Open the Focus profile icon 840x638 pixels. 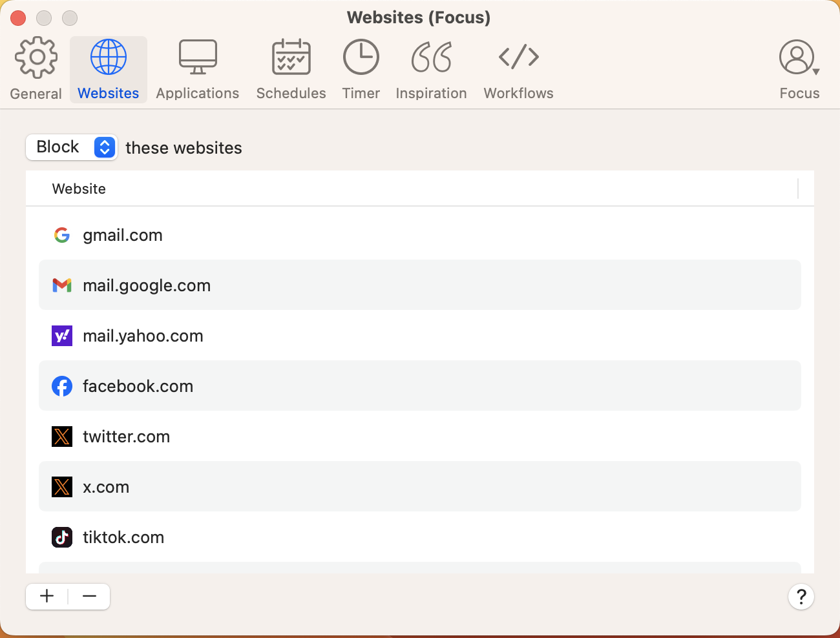[x=799, y=57]
